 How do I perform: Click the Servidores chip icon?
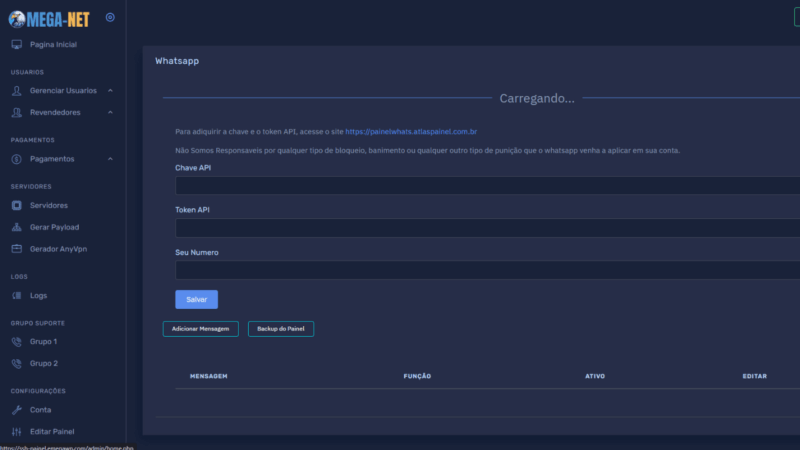click(x=17, y=206)
